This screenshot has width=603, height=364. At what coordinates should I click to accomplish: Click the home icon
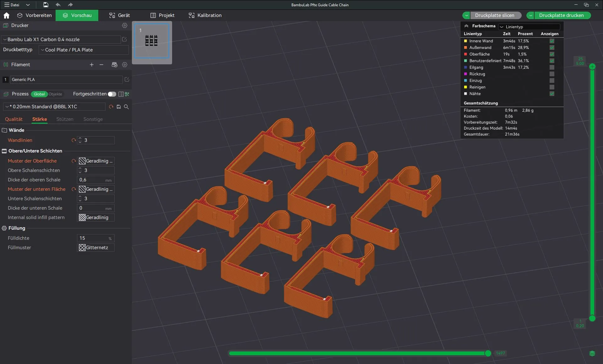coord(7,15)
